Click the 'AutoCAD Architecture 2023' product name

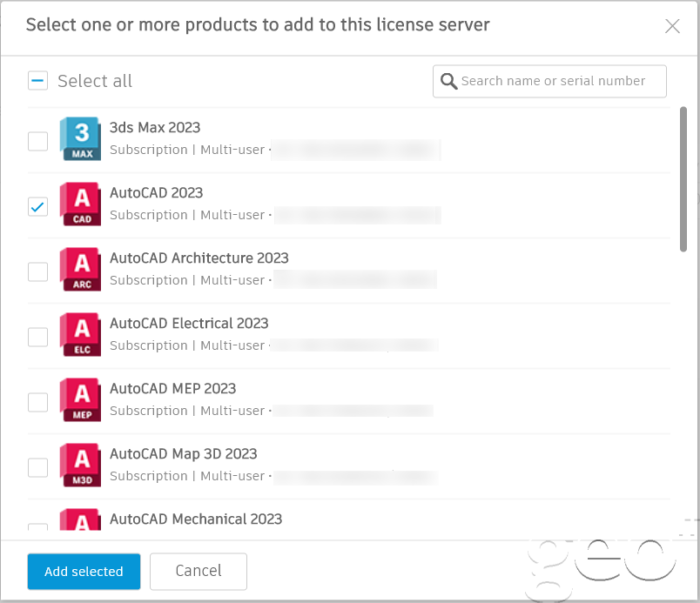tap(199, 258)
